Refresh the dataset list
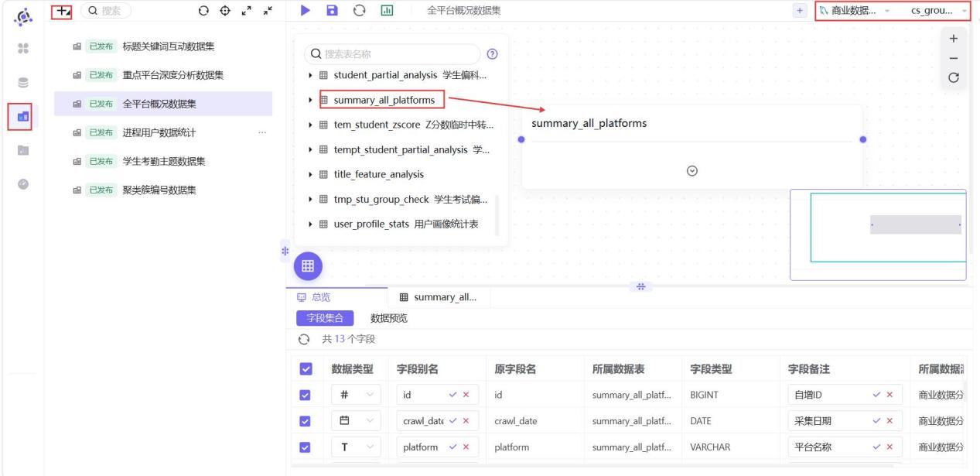980x476 pixels. [x=203, y=11]
